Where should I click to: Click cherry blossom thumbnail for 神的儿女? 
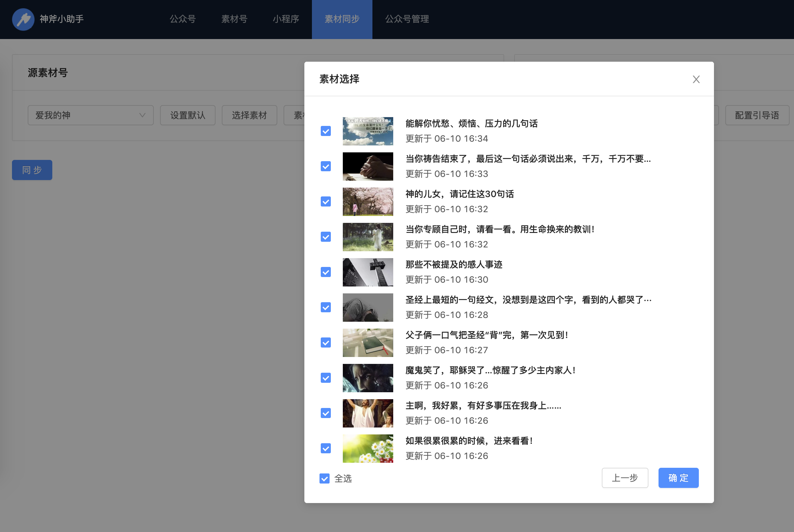(368, 202)
